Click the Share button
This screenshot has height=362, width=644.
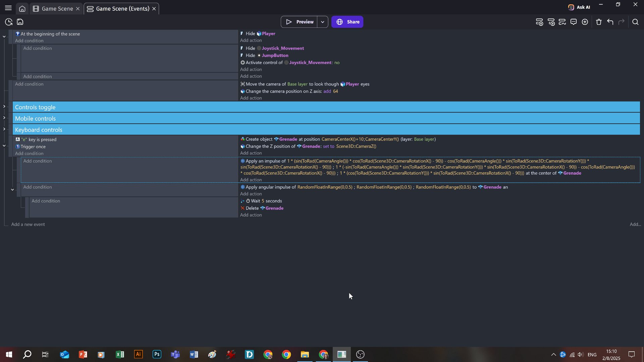[347, 22]
